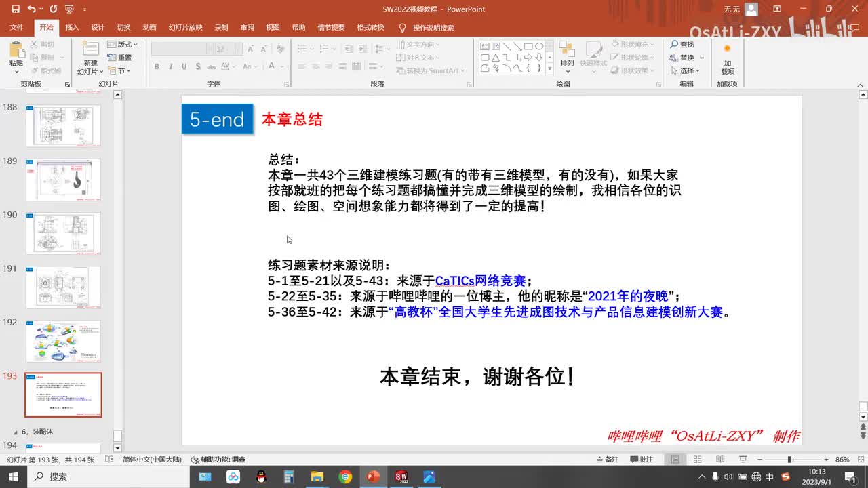
Task: Select the text box shape in gallery
Action: [x=485, y=47]
